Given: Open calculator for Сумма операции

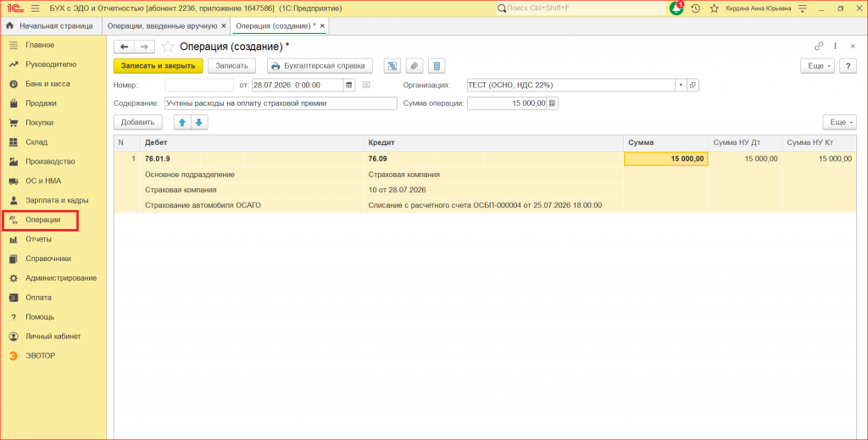Looking at the screenshot, I should point(552,103).
